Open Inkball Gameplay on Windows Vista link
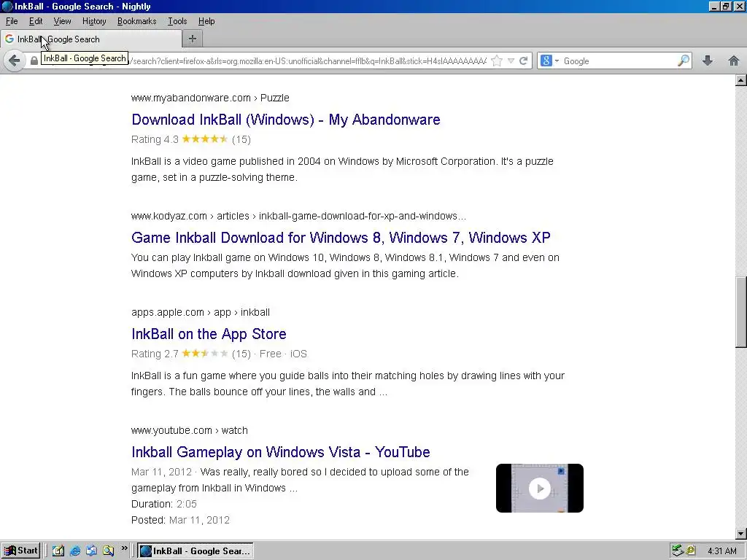Image resolution: width=747 pixels, height=560 pixels. coord(281,452)
